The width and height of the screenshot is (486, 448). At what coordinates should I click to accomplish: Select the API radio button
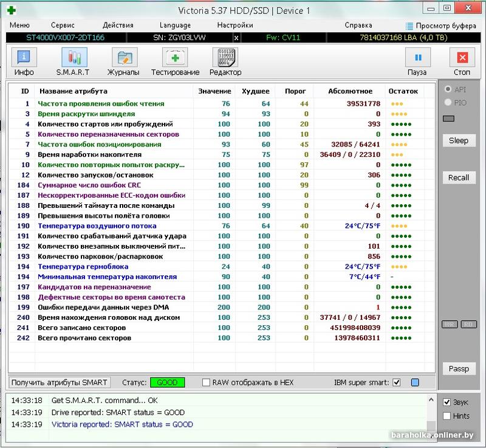pyautogui.click(x=448, y=89)
